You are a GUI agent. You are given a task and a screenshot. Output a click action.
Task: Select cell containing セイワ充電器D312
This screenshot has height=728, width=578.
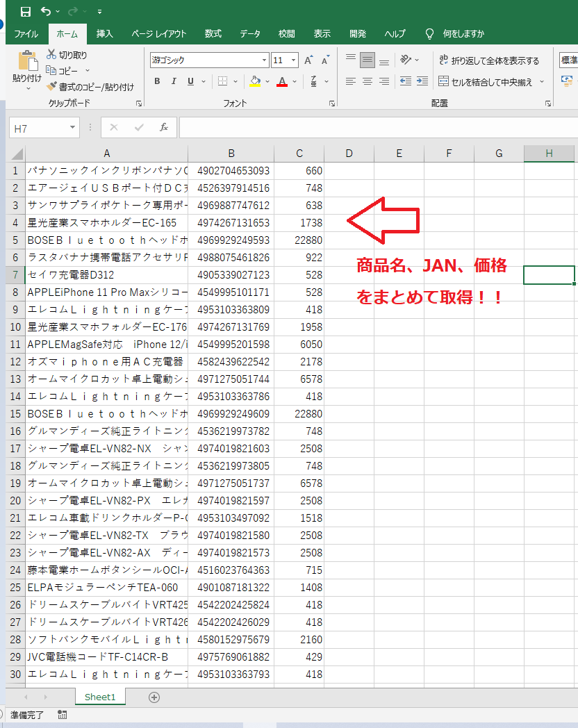pyautogui.click(x=106, y=275)
